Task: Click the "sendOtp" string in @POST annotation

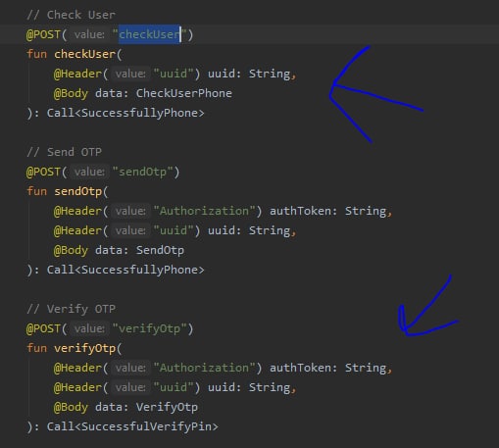Action: coord(142,172)
